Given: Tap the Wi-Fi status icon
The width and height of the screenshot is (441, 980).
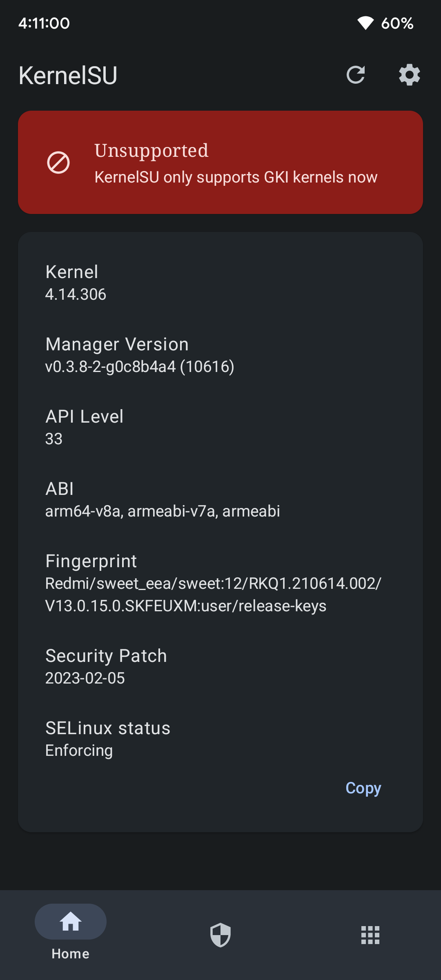Looking at the screenshot, I should [x=365, y=23].
